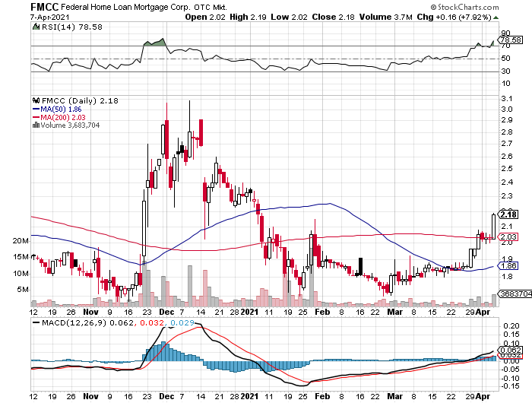Screen dimensions: 532x403
Task: Click the Feb label under the MACD panel
Action: [322, 396]
